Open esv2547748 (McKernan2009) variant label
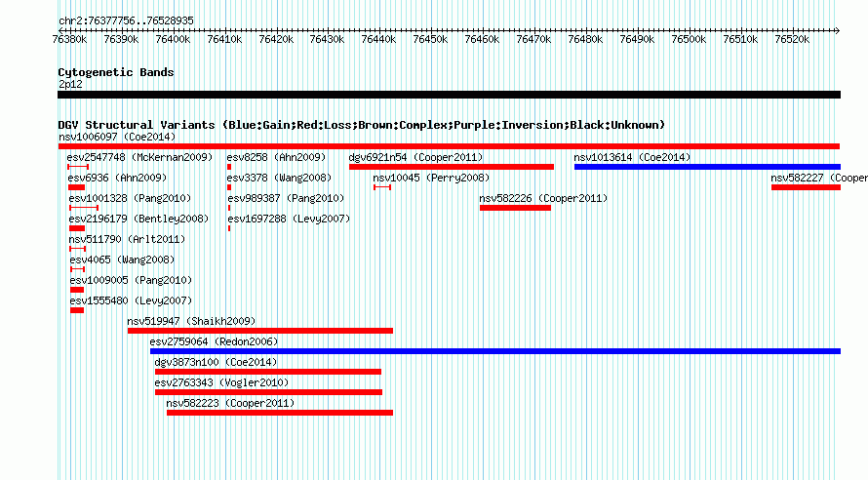Image resolution: width=868 pixels, height=480 pixels. tap(139, 157)
